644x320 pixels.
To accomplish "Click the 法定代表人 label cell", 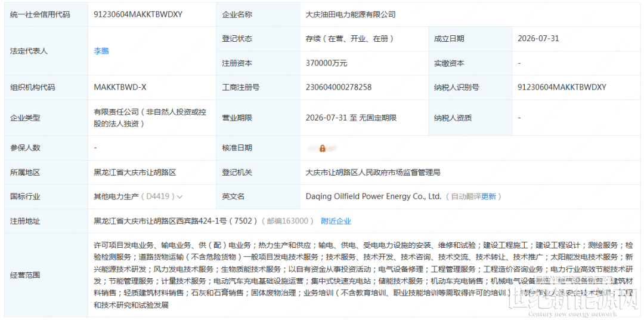I will click(47, 51).
